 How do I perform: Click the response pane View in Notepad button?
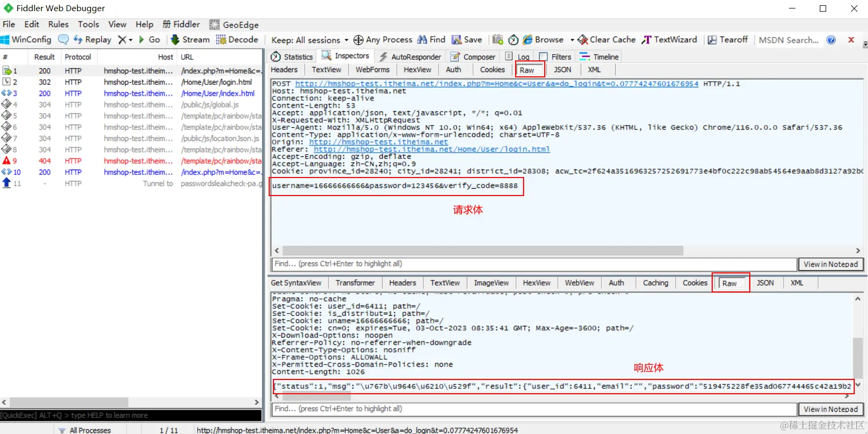[x=830, y=409]
